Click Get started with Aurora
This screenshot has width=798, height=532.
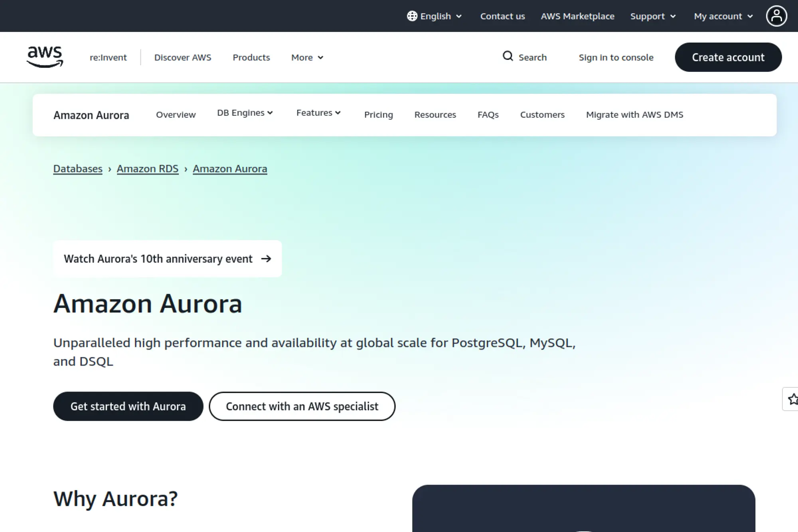click(x=128, y=406)
